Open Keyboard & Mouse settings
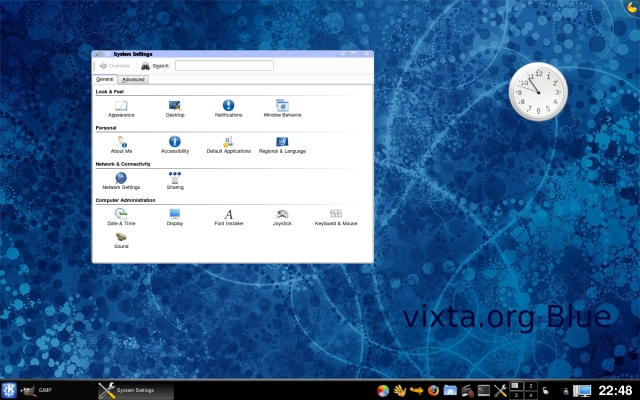The width and height of the screenshot is (640, 400). click(336, 217)
